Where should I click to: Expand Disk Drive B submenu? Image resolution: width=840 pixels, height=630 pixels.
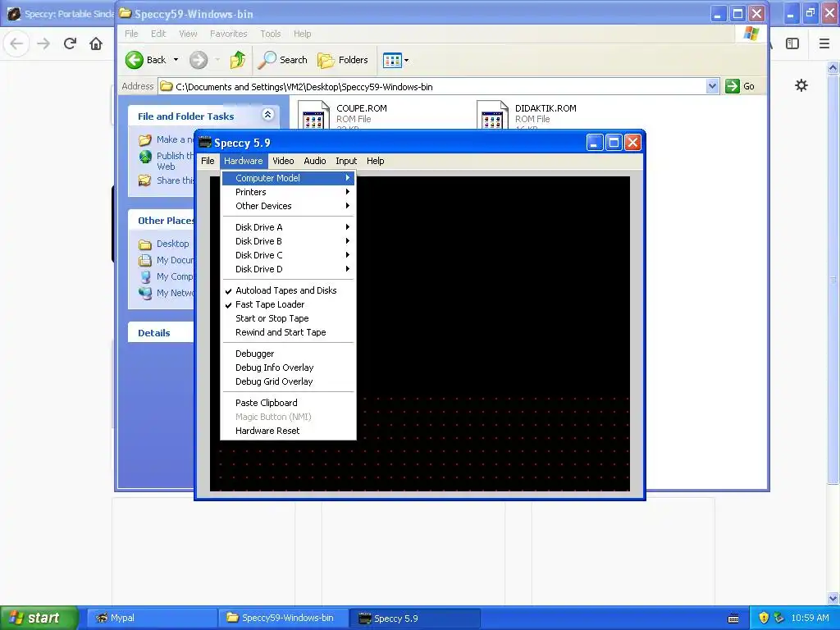[288, 241]
